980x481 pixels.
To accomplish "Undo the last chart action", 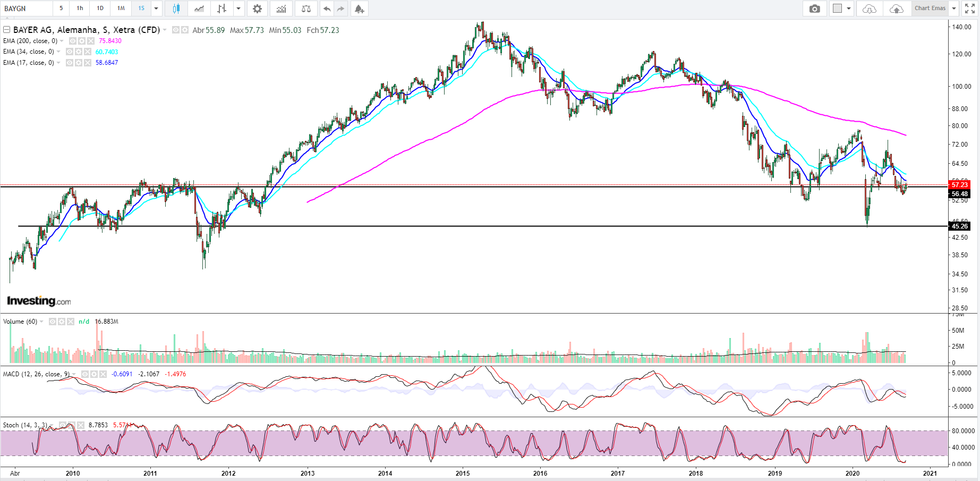I will coord(327,9).
